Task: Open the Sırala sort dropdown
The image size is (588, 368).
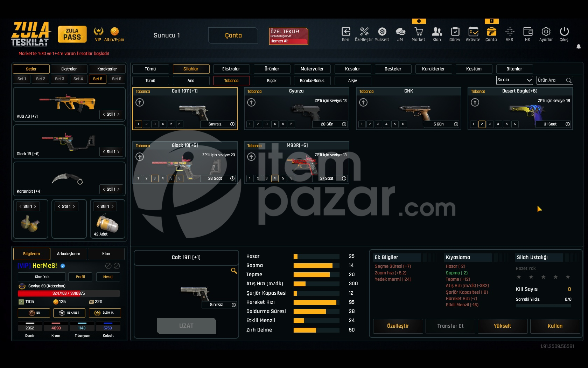Action: pyautogui.click(x=514, y=80)
